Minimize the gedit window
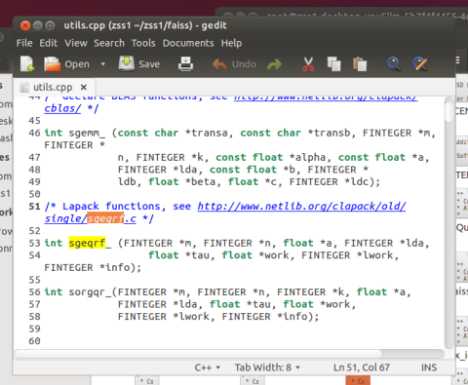Image resolution: width=468 pixels, height=385 pixels. pos(38,25)
